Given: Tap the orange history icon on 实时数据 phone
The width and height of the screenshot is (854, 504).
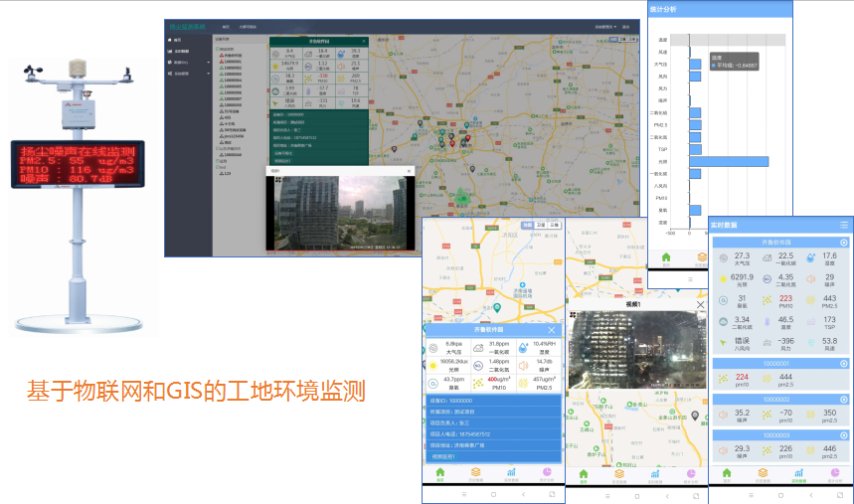Looking at the screenshot, I should (763, 474).
